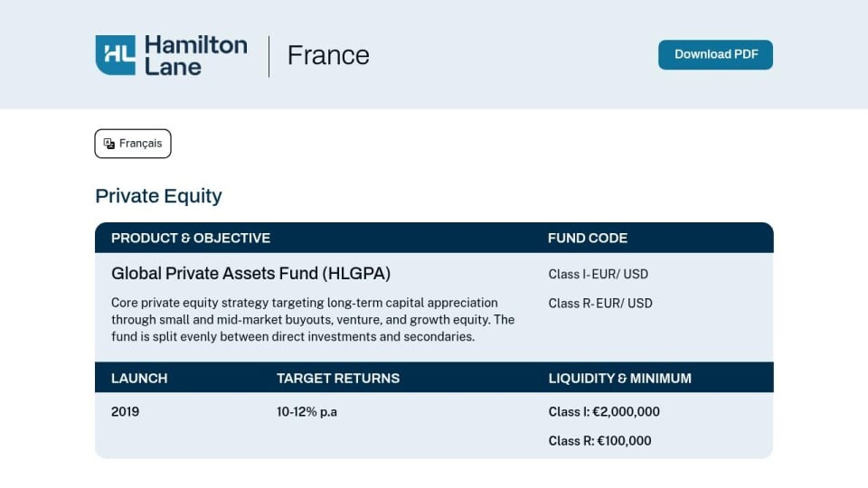Select Class I-EUR/USD fund code
Viewport: 868px width, 488px height.
(x=598, y=274)
